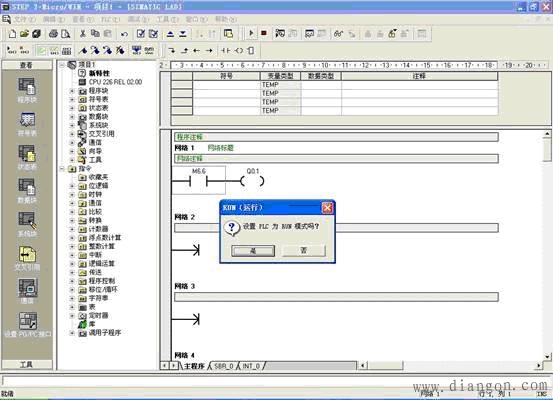553x400 pixels.
Task: Cut the selection with the scissors icon
Action: click(x=83, y=34)
